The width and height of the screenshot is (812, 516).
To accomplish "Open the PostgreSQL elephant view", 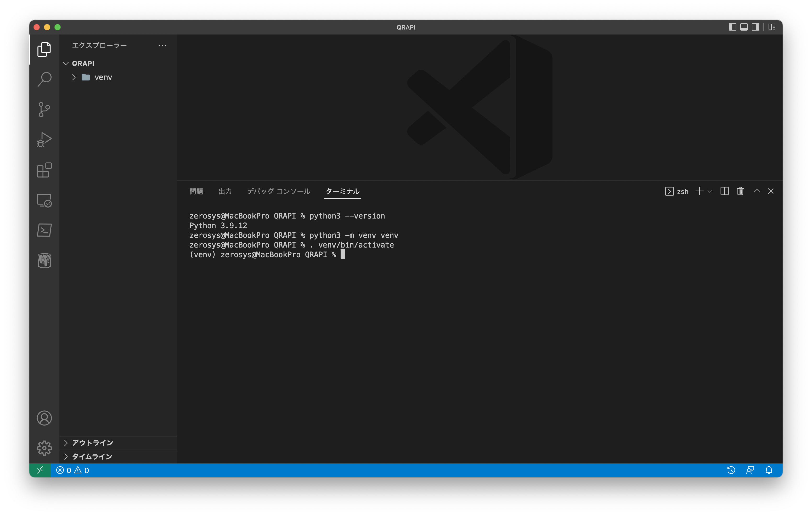I will (44, 261).
